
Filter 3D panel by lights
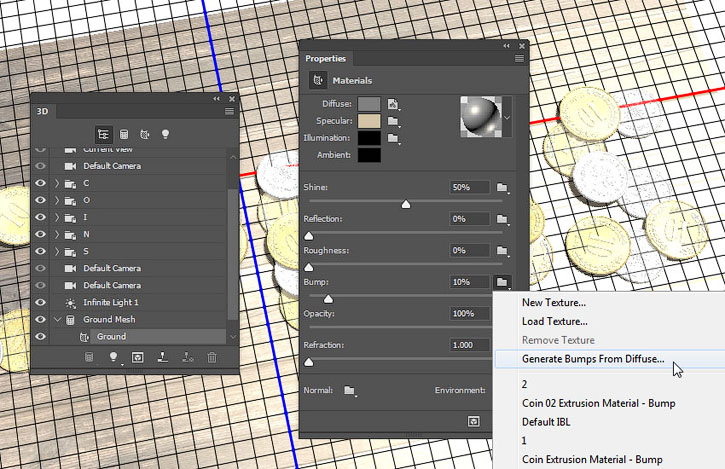(x=166, y=133)
